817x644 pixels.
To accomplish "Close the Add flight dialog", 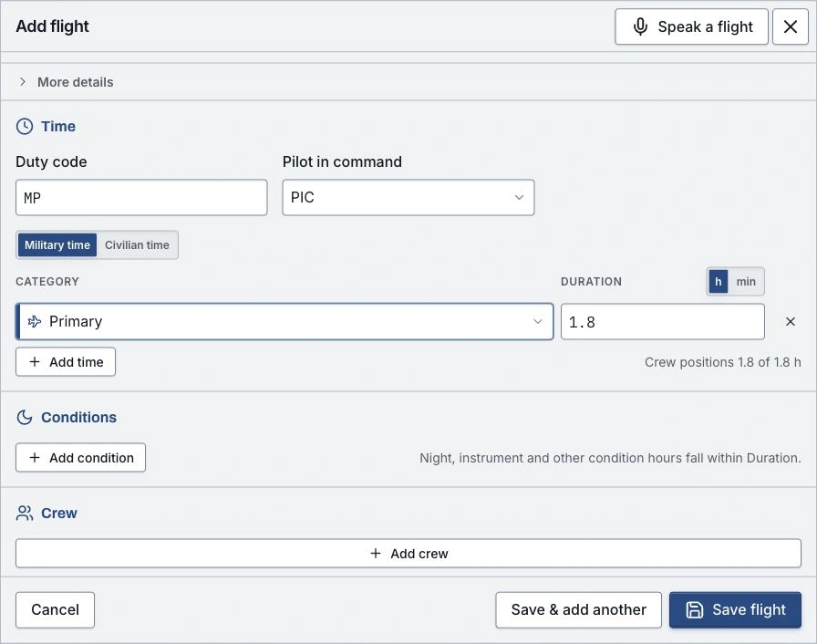I will pos(790,26).
